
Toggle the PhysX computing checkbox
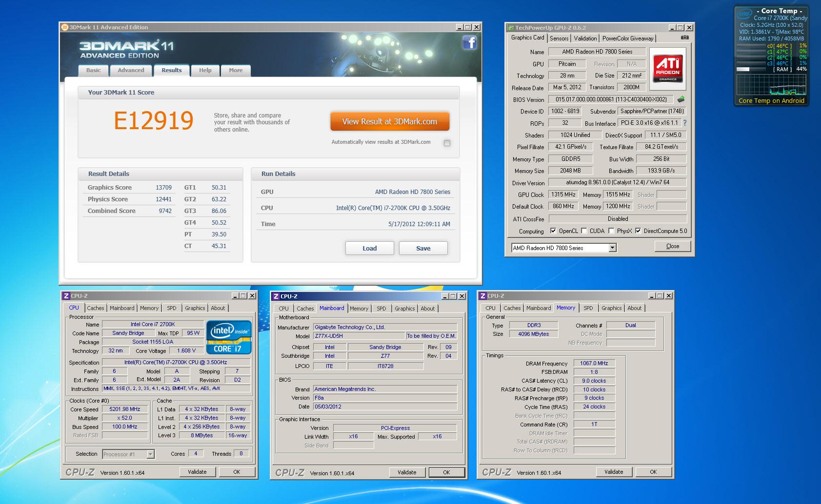click(611, 231)
